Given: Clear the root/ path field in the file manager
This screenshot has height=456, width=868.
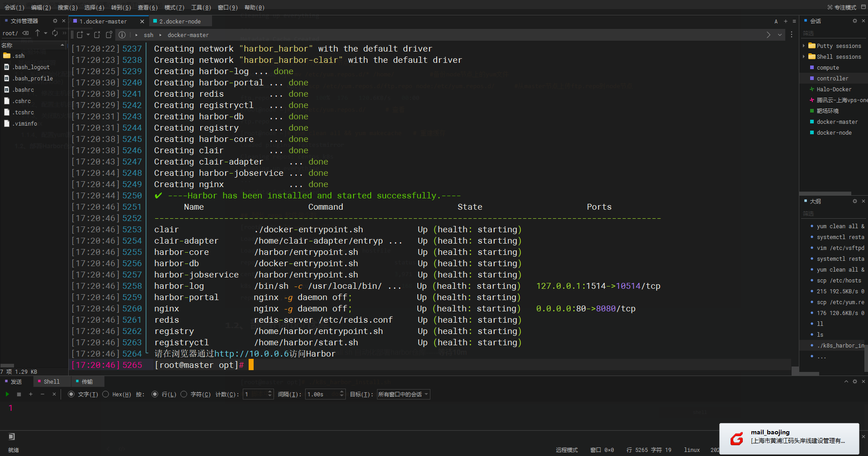Looking at the screenshot, I should pos(26,33).
